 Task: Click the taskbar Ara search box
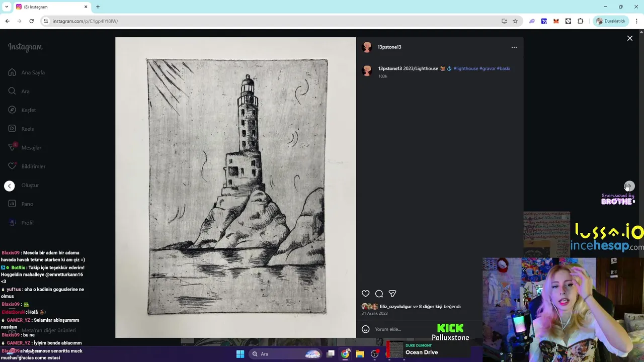pyautogui.click(x=286, y=354)
